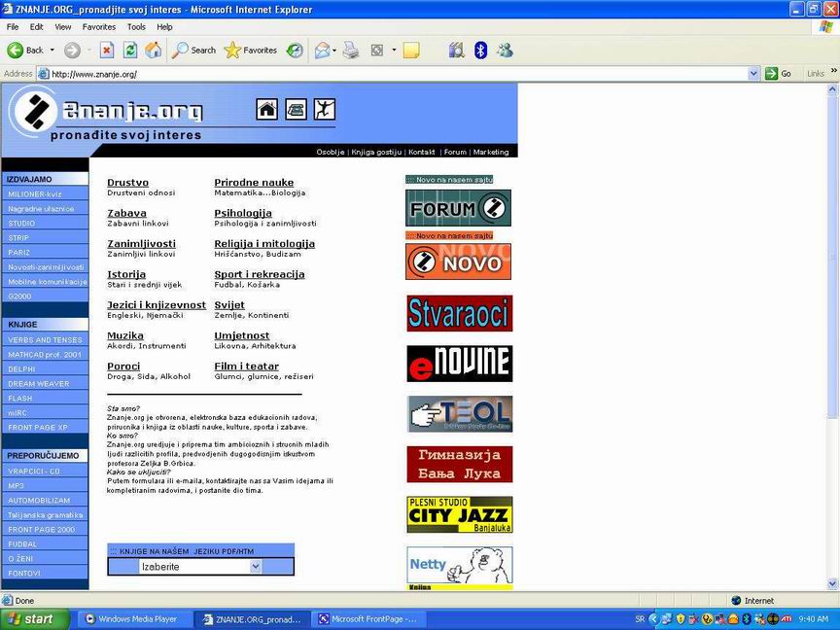The height and width of the screenshot is (630, 840).
Task: Click the SR language indicator in tray
Action: coord(640,619)
